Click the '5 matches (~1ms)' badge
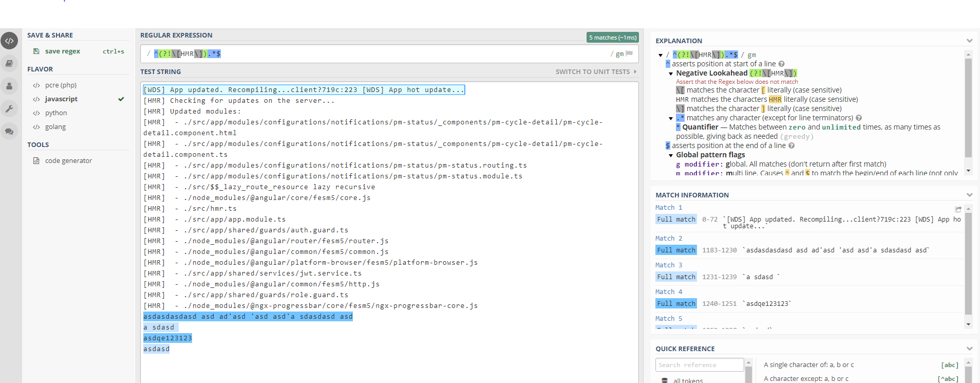 pyautogui.click(x=613, y=38)
